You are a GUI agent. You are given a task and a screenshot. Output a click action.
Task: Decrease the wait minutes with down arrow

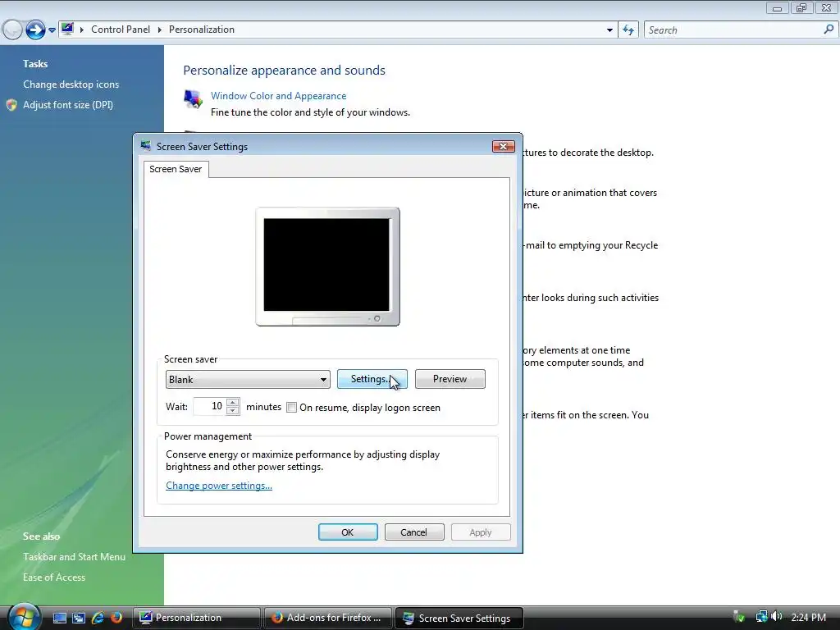232,410
